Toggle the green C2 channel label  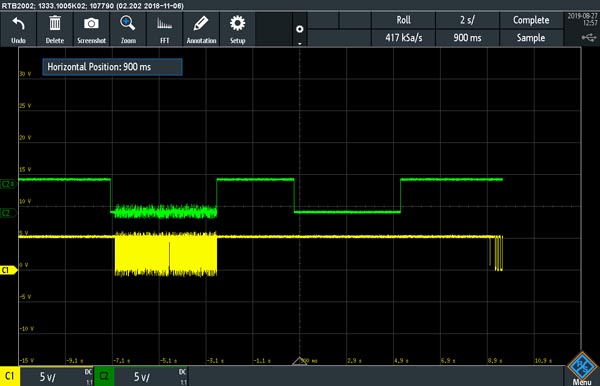104,376
